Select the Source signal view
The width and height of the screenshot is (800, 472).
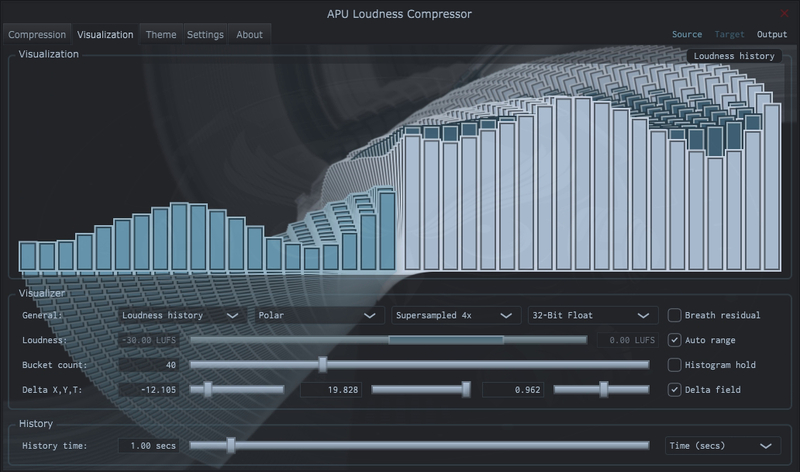(687, 34)
